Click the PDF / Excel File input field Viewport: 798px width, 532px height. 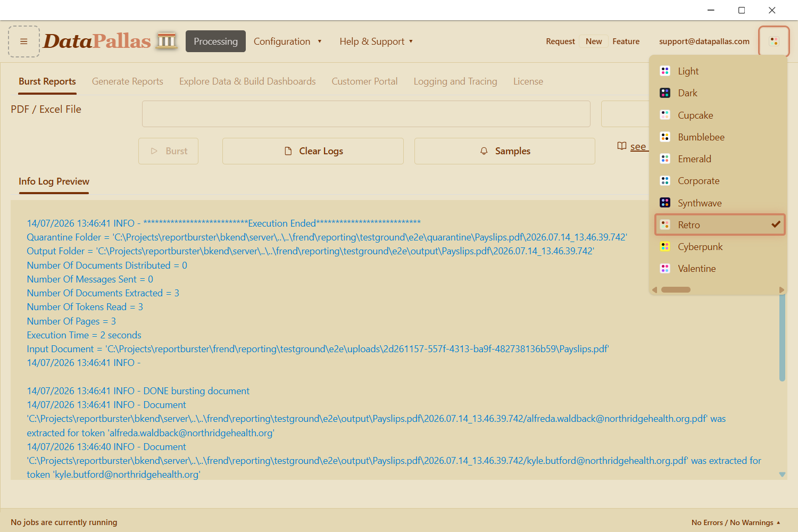(366, 114)
